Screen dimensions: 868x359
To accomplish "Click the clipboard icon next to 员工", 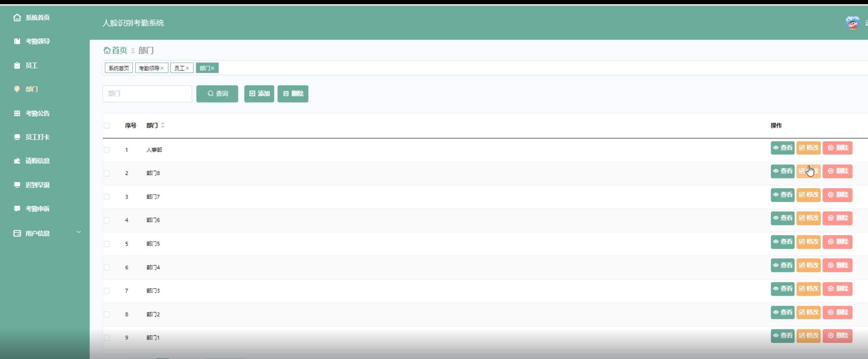I will click(17, 66).
